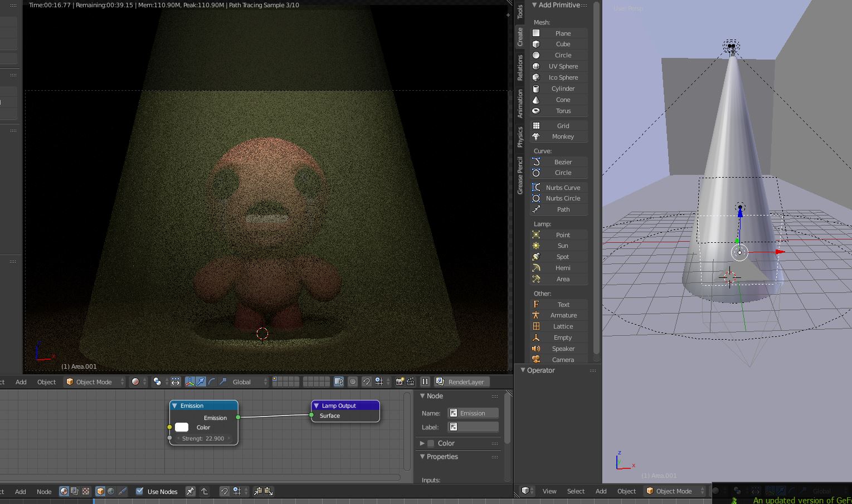Click the OpenGL animation clapper icon
Image resolution: width=852 pixels, height=504 pixels.
[411, 381]
